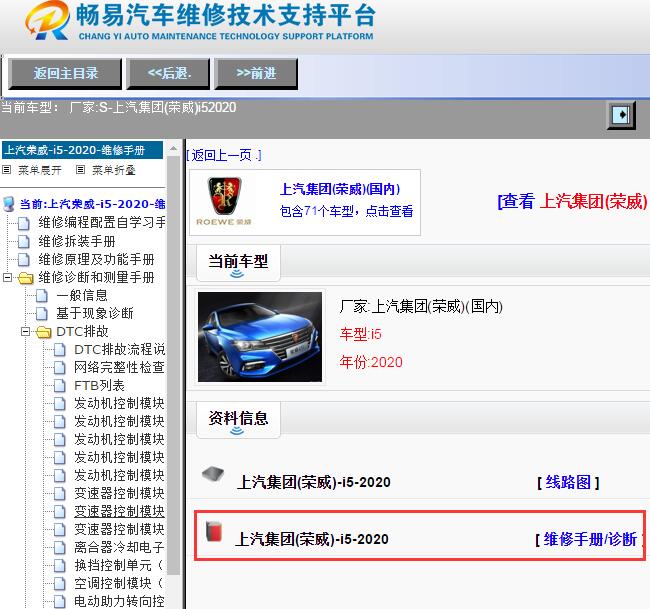The width and height of the screenshot is (650, 609).
Task: Click the left tree panel vertical scrollbar
Action: 174,365
